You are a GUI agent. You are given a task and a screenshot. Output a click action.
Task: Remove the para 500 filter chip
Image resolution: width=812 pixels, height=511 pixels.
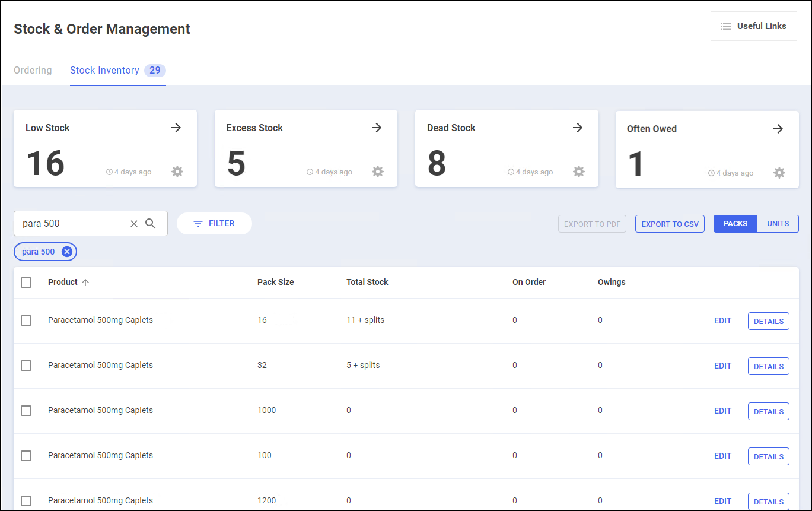(67, 252)
